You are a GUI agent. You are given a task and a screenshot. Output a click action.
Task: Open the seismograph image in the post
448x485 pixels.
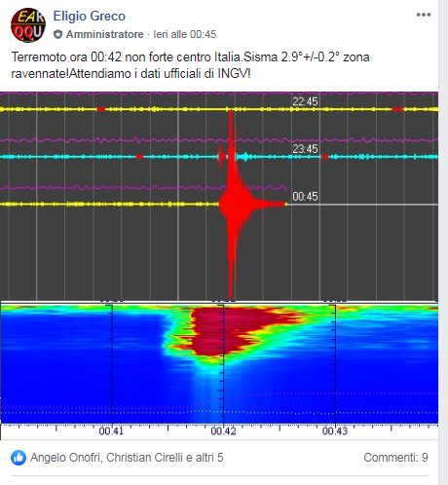[219, 266]
